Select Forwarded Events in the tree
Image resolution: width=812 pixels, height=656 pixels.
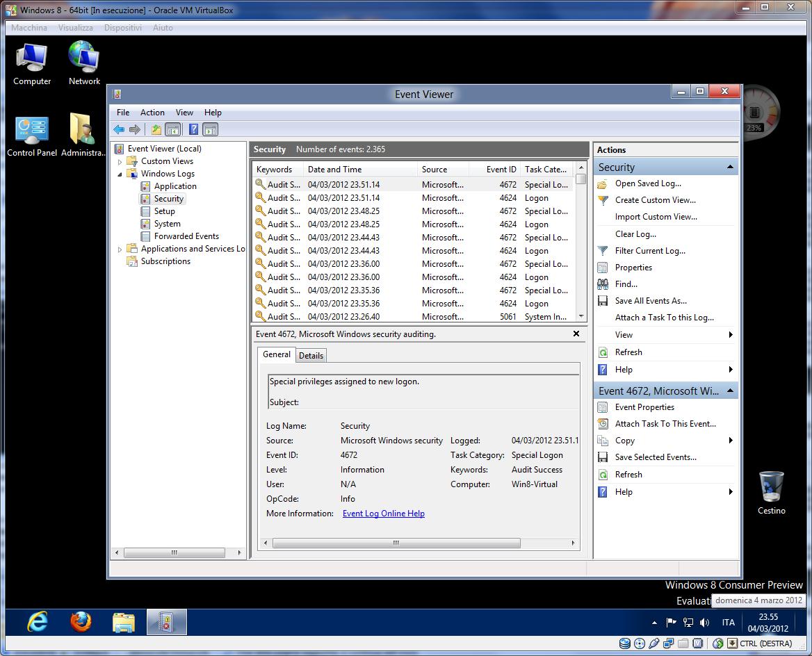pyautogui.click(x=186, y=236)
